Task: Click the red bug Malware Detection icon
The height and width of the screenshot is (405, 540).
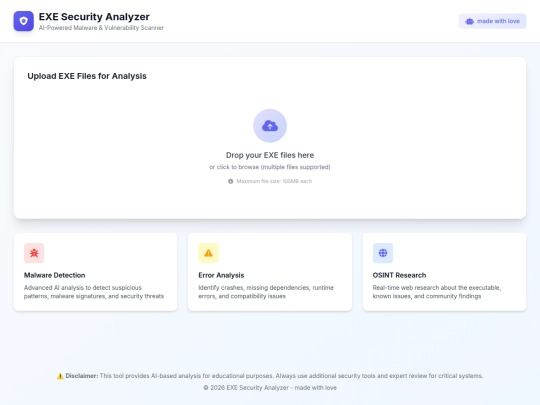Action: point(34,253)
